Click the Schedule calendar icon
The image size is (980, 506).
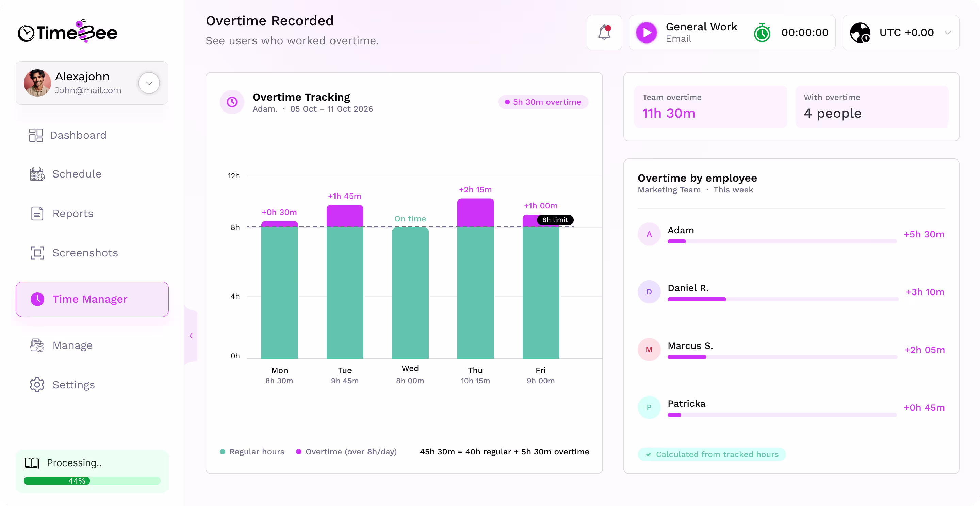(37, 174)
